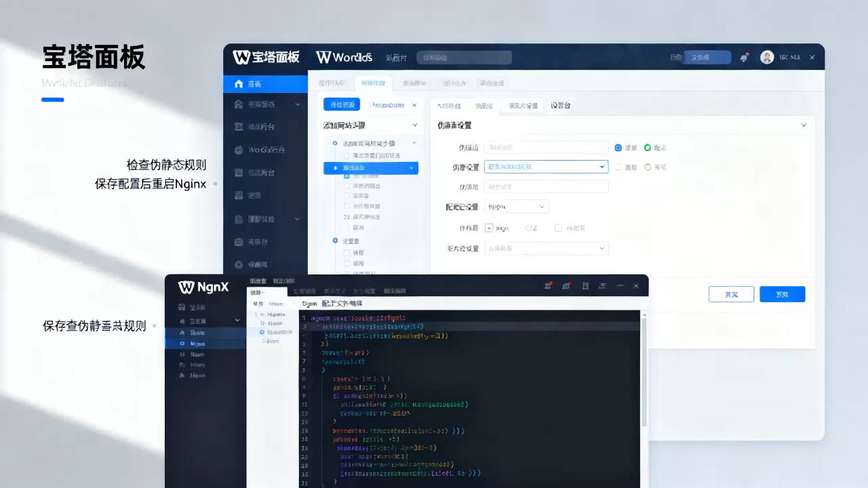Expand the chevron on the second NgnX sidebar row
Screen dimensions: 868x488
[237, 321]
